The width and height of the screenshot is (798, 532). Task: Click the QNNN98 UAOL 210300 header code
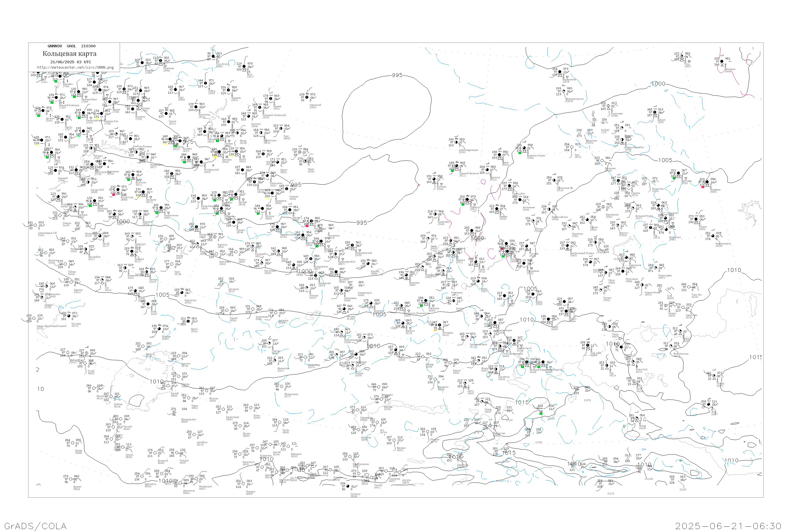[x=72, y=46]
